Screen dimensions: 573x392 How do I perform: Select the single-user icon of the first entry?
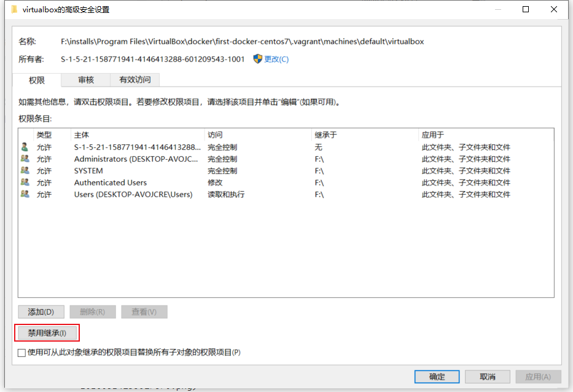point(25,147)
